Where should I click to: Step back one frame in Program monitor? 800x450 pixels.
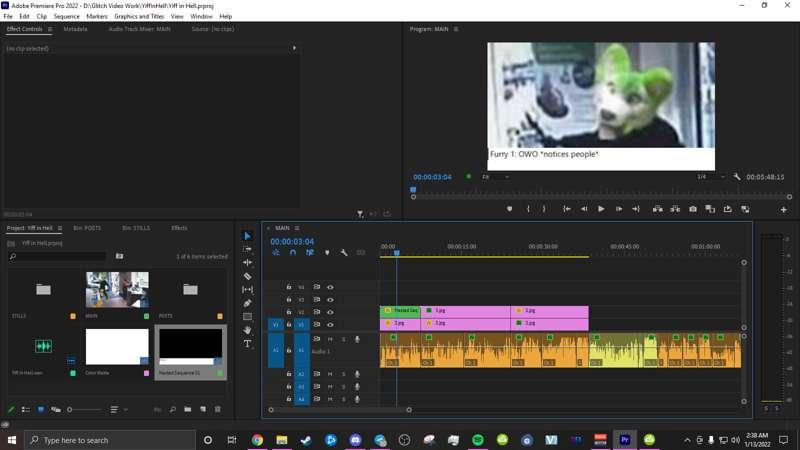click(584, 209)
